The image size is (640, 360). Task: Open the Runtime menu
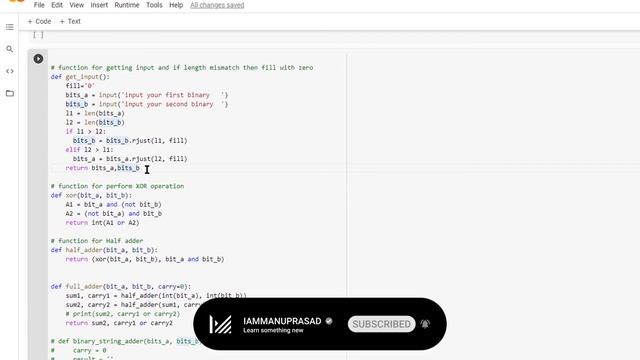(127, 5)
